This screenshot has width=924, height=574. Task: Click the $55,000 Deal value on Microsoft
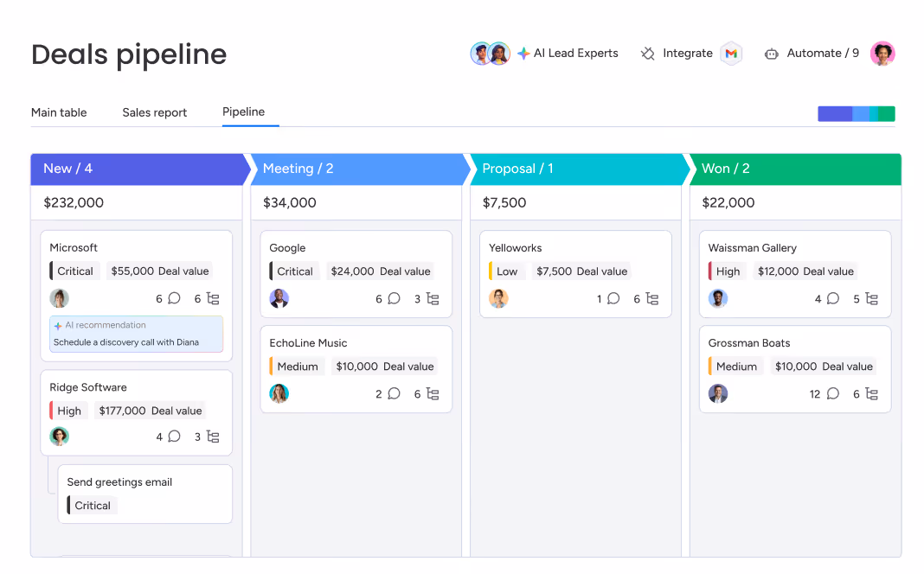click(x=160, y=271)
